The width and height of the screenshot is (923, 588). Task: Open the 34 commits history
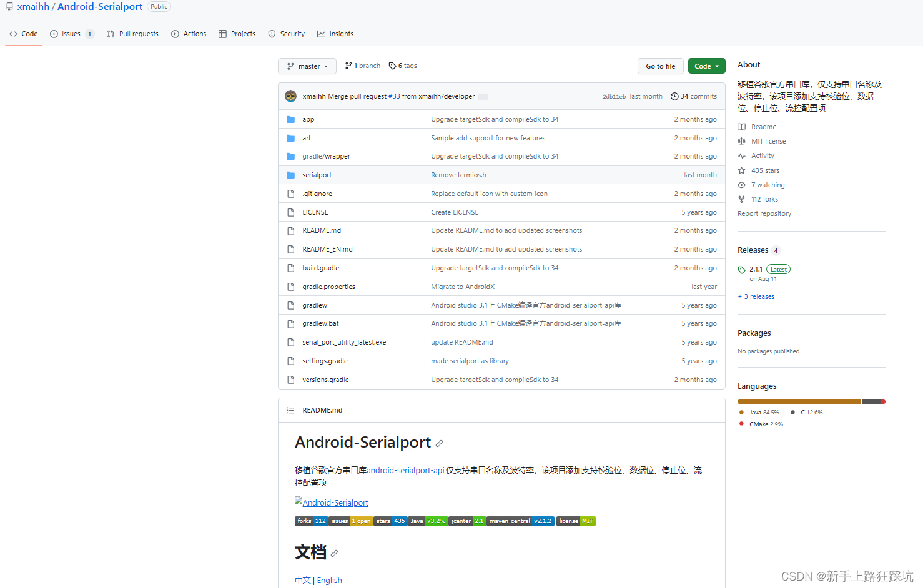(694, 96)
